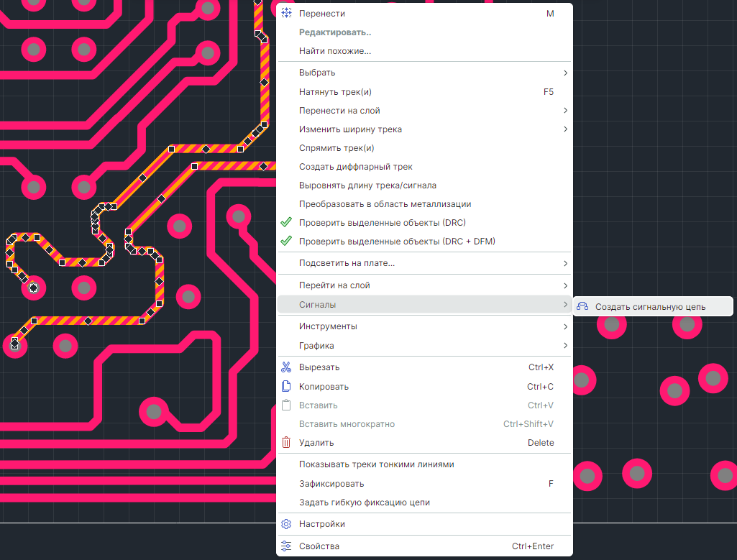Click the sliders icon beside Свойства
Image resolution: width=737 pixels, height=560 pixels.
point(286,546)
